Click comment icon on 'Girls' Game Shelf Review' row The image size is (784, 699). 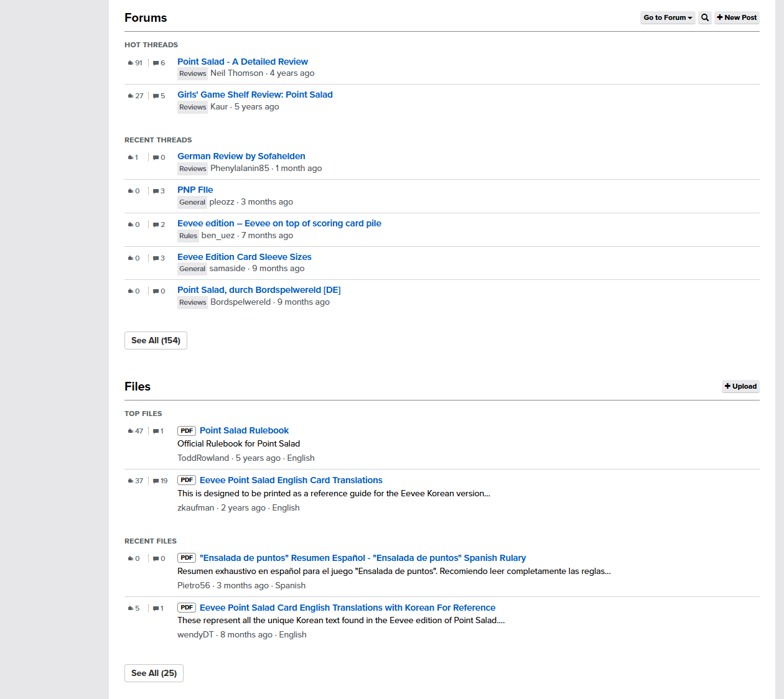(x=156, y=96)
